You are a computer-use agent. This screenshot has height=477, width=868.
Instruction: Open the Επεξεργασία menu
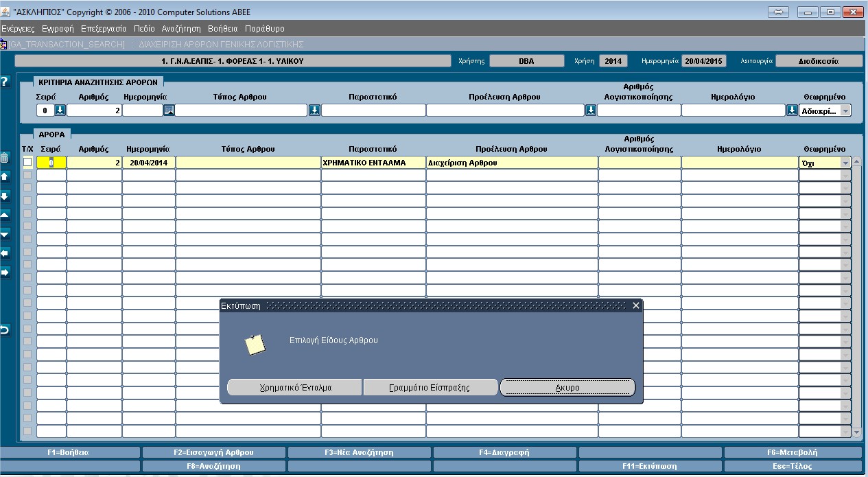pos(104,29)
